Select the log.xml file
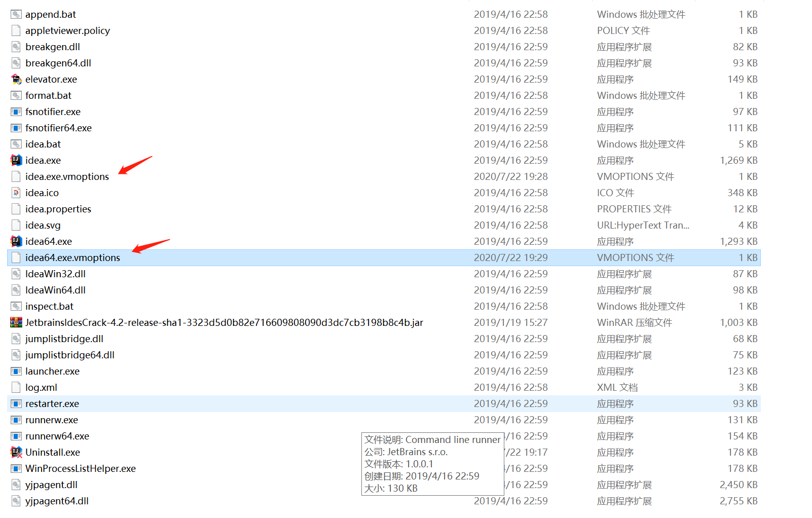812x518 pixels. (43, 387)
